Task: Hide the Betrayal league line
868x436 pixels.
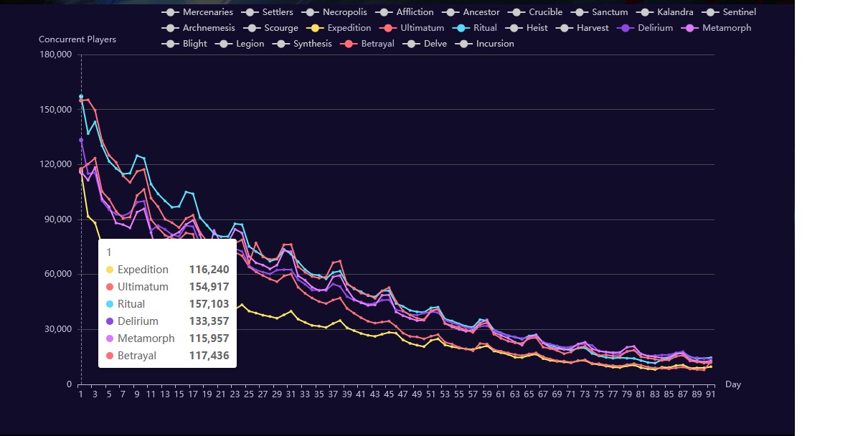Action: click(368, 44)
